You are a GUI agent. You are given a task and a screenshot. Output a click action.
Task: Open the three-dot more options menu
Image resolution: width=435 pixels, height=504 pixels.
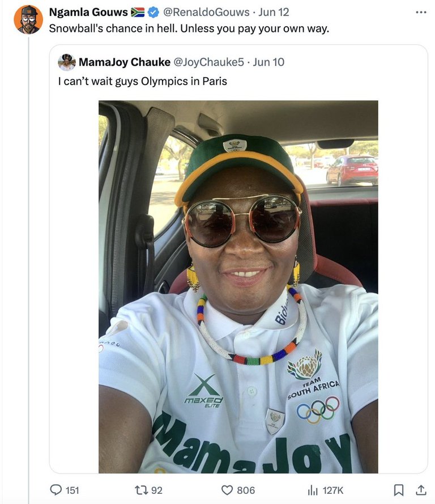coord(421,12)
